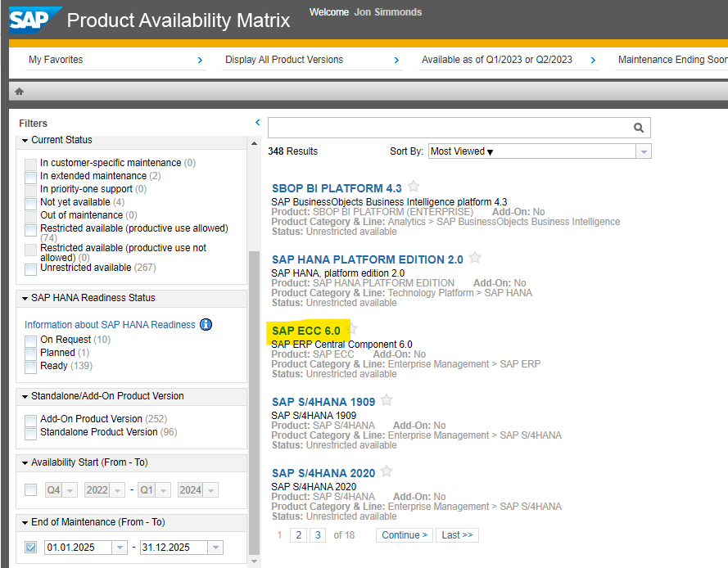Star SAP HANA PLATFORM EDITION 2.0 favorite

[475, 258]
